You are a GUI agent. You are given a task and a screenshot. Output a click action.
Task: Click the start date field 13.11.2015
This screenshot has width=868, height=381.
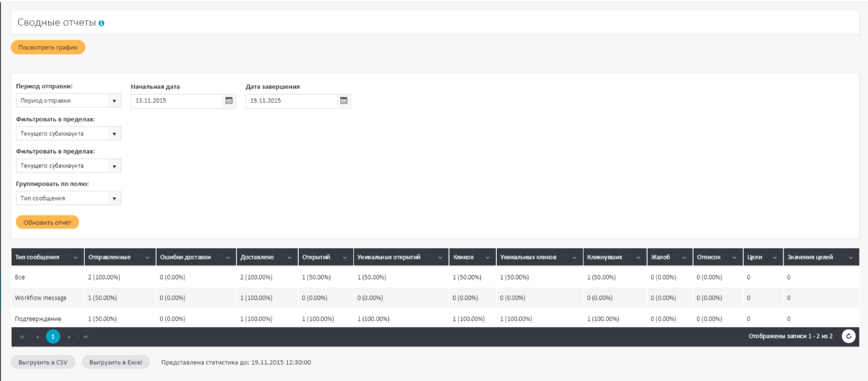pyautogui.click(x=176, y=101)
